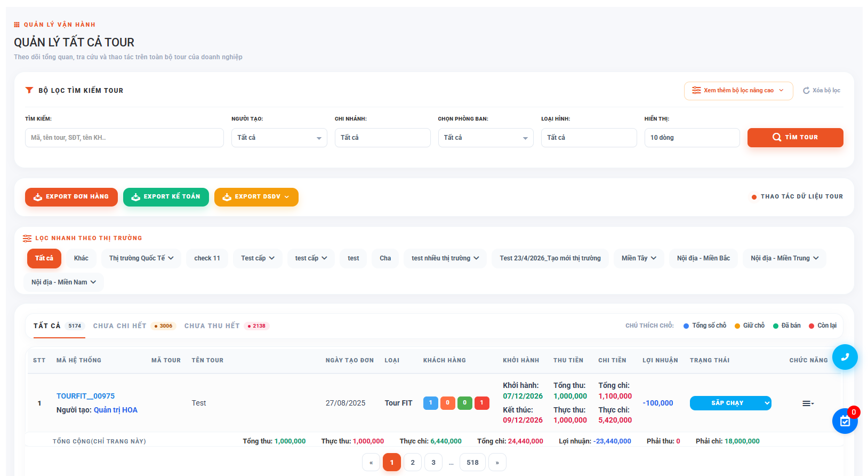This screenshot has height=476, width=868.
Task: Expand the Sắp chạy status dropdown
Action: point(730,403)
